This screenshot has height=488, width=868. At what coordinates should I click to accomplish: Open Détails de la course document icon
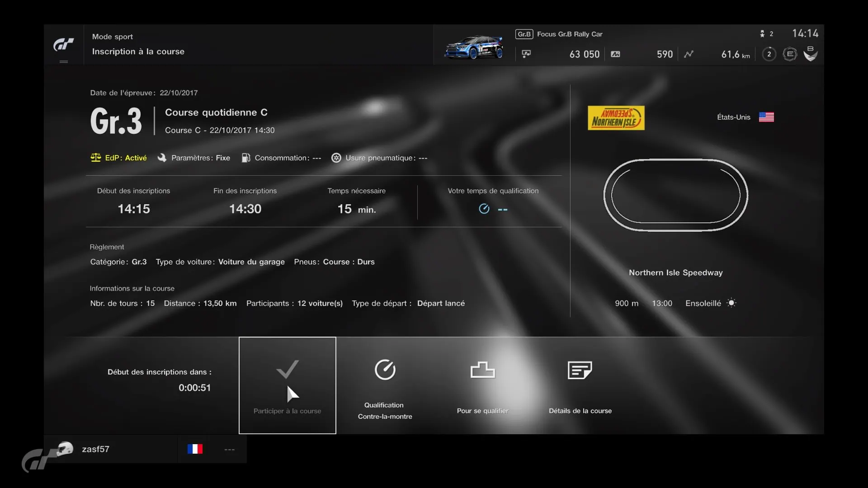[580, 370]
